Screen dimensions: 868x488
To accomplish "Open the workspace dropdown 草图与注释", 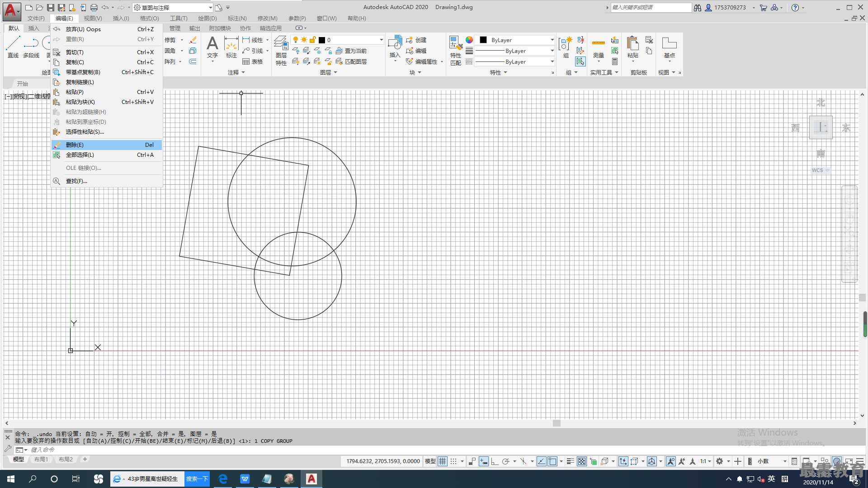I will coord(173,7).
